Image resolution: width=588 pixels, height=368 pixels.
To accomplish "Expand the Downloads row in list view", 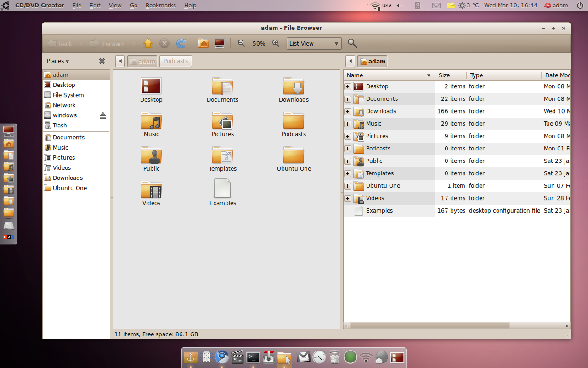I will (348, 111).
